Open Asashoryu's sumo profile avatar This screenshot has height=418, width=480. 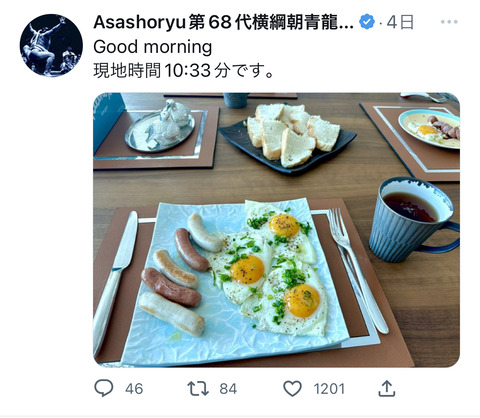pos(51,45)
